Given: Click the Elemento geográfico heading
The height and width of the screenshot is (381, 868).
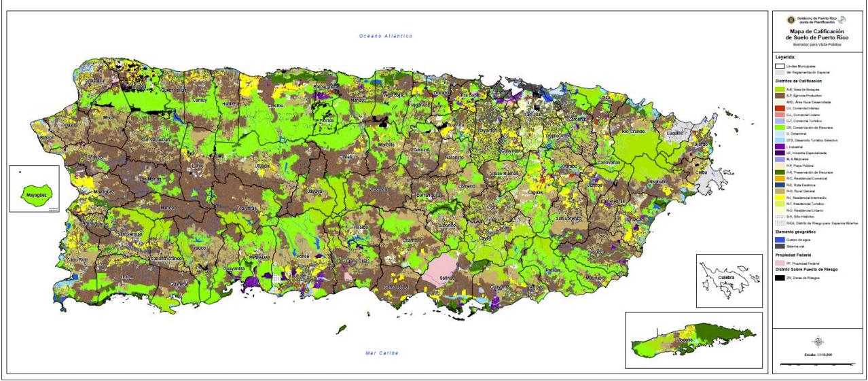Looking at the screenshot, I should tap(797, 232).
